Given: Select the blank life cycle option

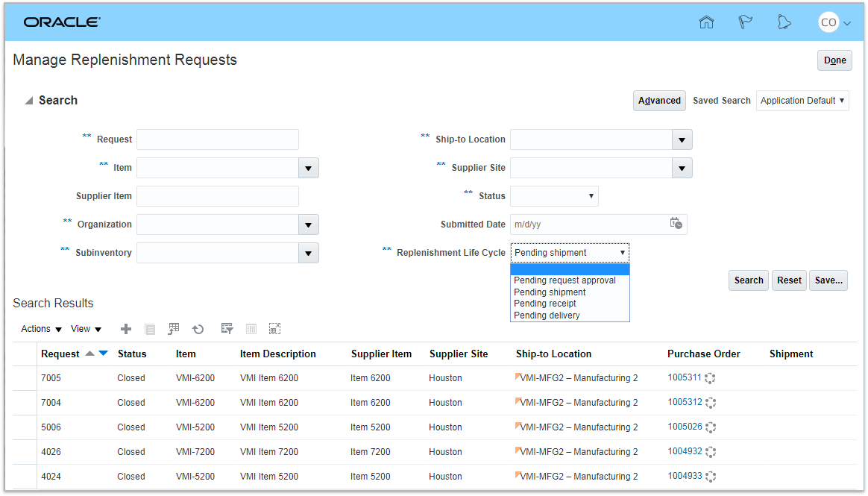Looking at the screenshot, I should pyautogui.click(x=570, y=269).
